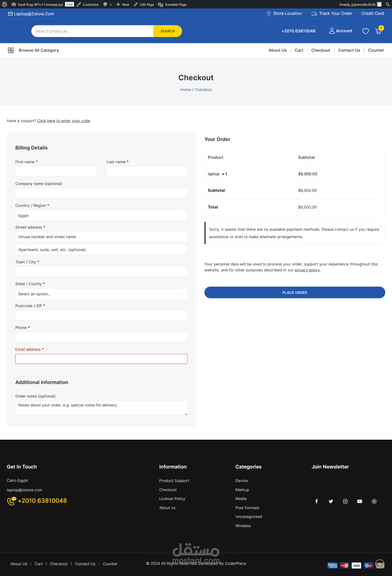Click the WordPress logo in admin bar
The width and height of the screenshot is (392, 576).
point(4,4)
